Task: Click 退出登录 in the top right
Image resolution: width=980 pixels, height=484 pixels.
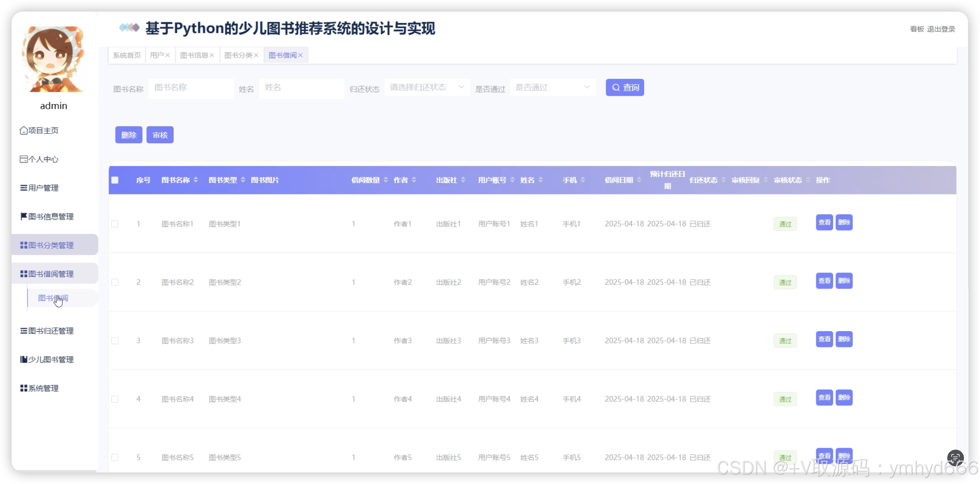Action: coord(941,29)
